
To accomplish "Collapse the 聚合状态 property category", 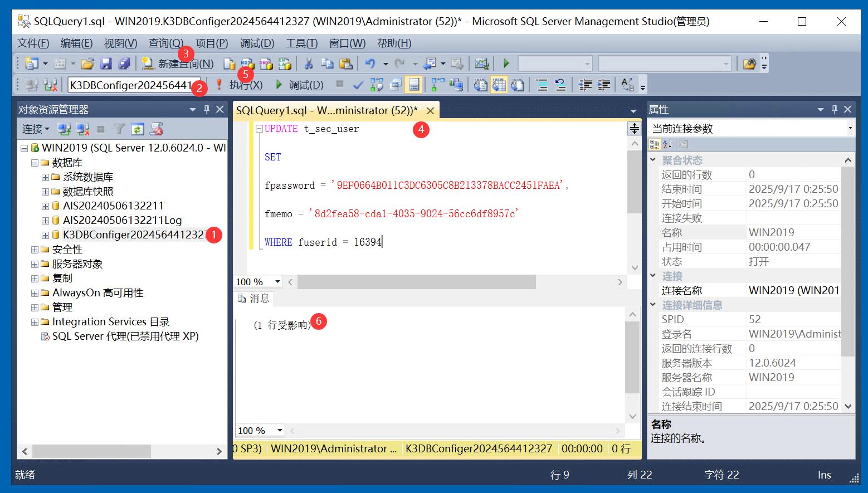I will coord(653,160).
